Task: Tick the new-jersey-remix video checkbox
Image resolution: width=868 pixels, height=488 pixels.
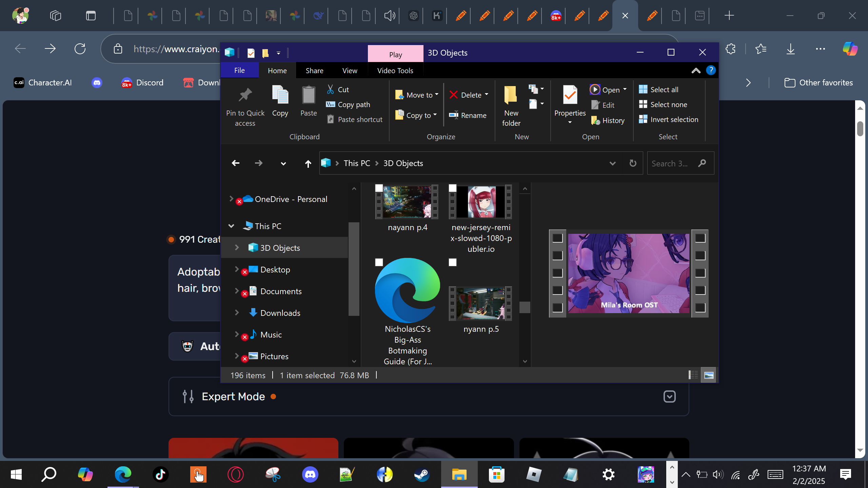Action: pyautogui.click(x=453, y=188)
